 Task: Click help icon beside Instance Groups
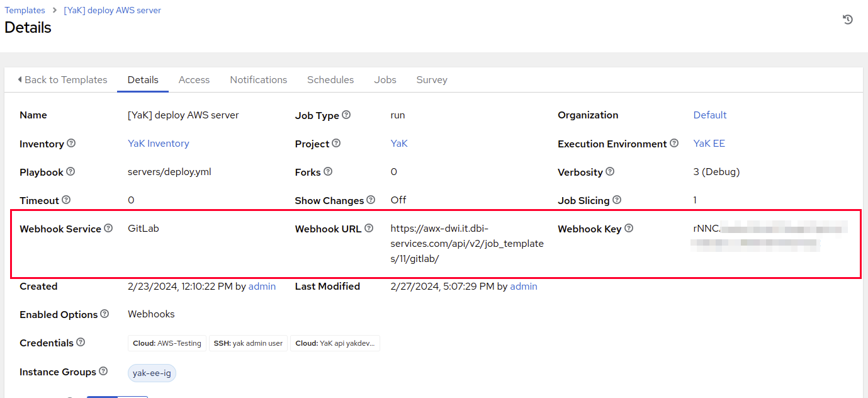103,372
